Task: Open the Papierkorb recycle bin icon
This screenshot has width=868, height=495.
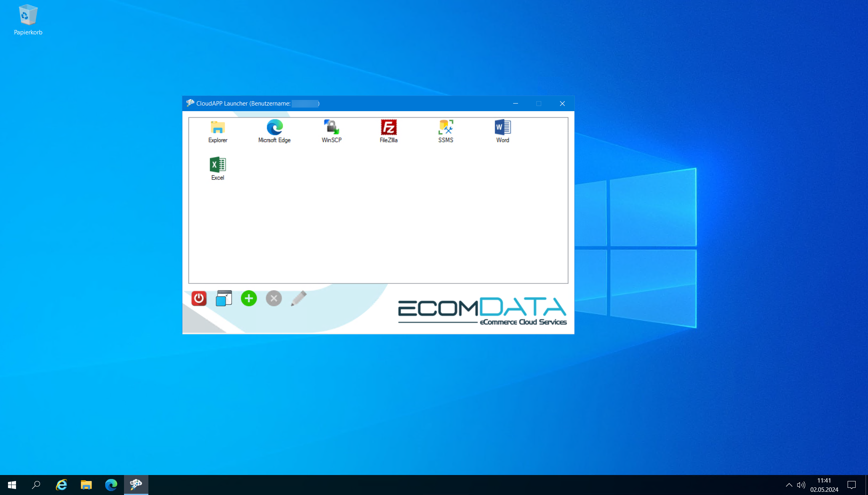Action: point(28,20)
